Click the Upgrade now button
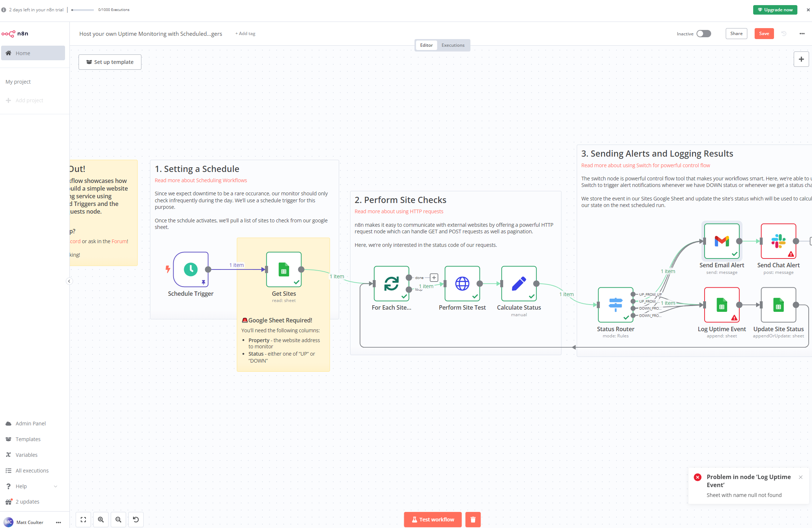Screen dimensions: 812x528 coord(775,10)
